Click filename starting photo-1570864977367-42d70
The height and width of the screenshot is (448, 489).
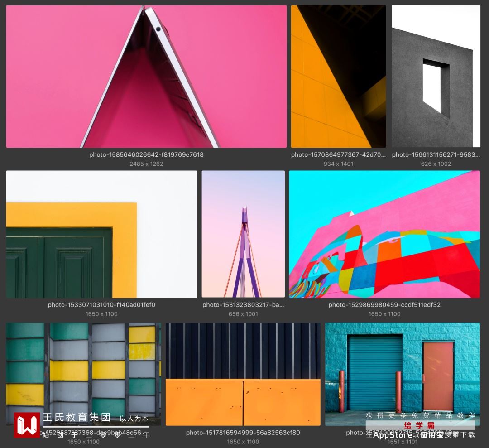(x=338, y=155)
